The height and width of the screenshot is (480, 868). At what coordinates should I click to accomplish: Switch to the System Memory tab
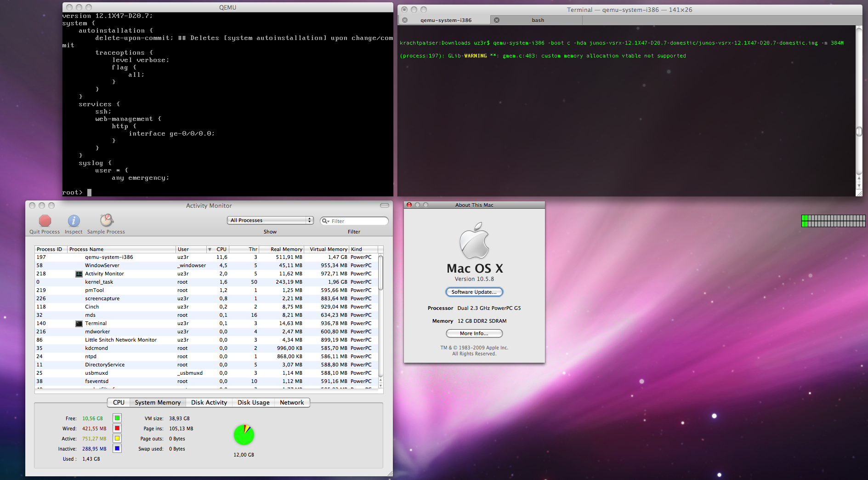(x=158, y=402)
